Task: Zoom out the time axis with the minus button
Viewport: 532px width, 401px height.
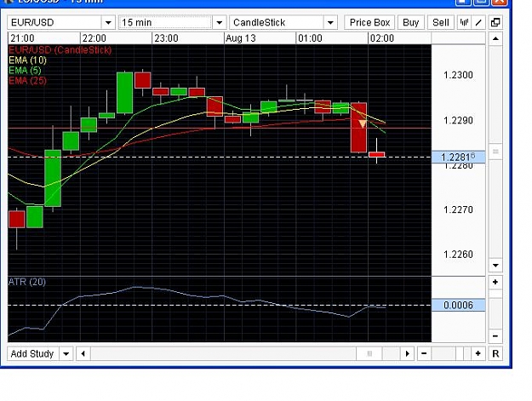Action: tap(424, 354)
